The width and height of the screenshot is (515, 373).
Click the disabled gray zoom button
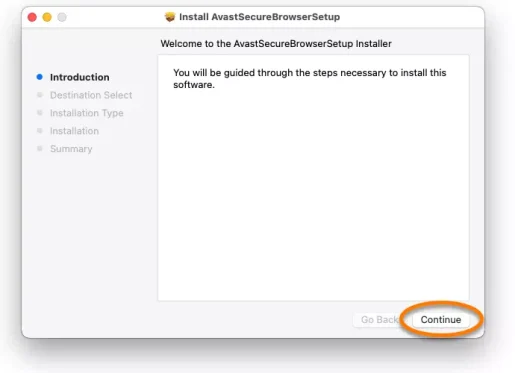coord(62,17)
